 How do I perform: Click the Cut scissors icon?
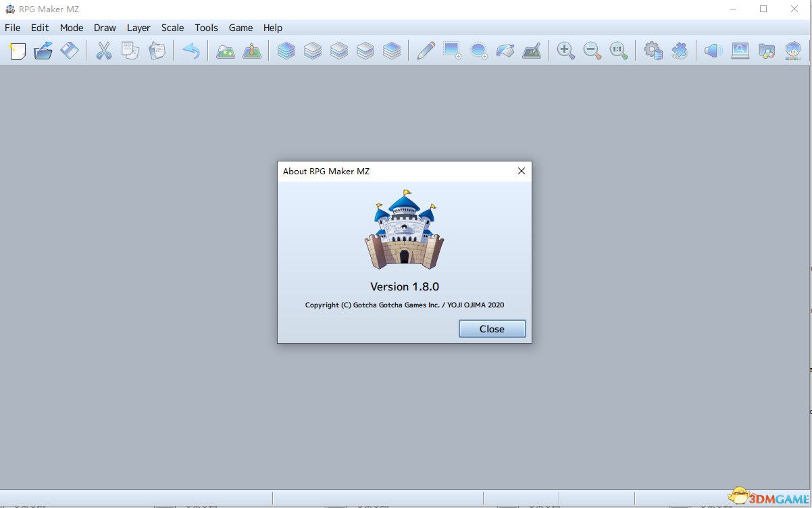click(x=104, y=51)
